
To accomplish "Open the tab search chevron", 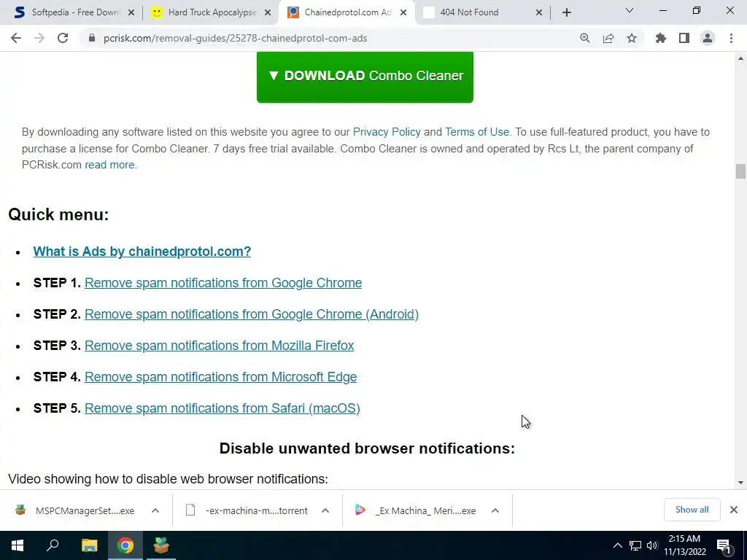I will [x=630, y=10].
